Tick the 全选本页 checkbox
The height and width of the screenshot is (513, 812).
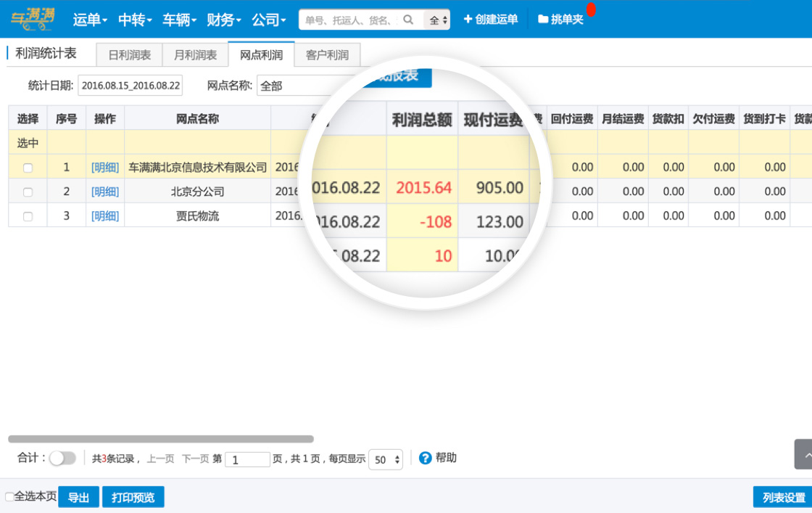coord(9,497)
